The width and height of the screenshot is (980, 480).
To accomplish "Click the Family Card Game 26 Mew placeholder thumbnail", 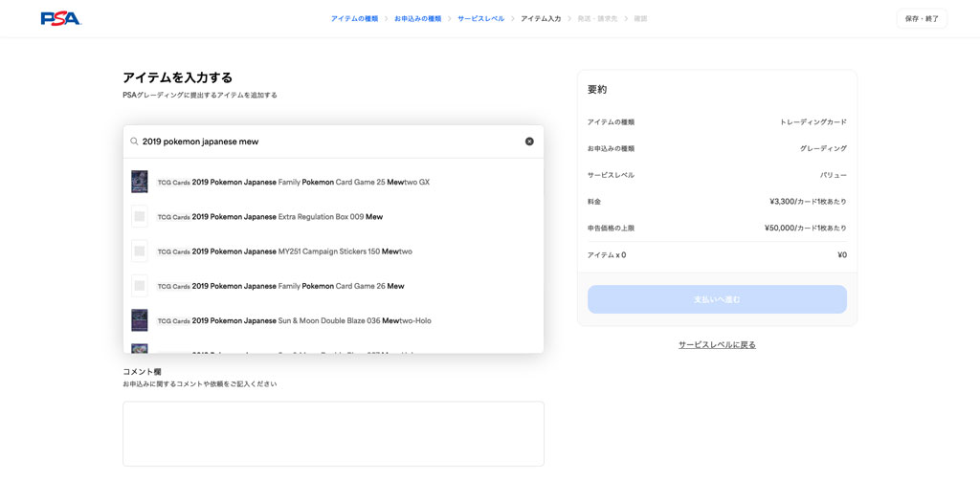I will coord(140,286).
